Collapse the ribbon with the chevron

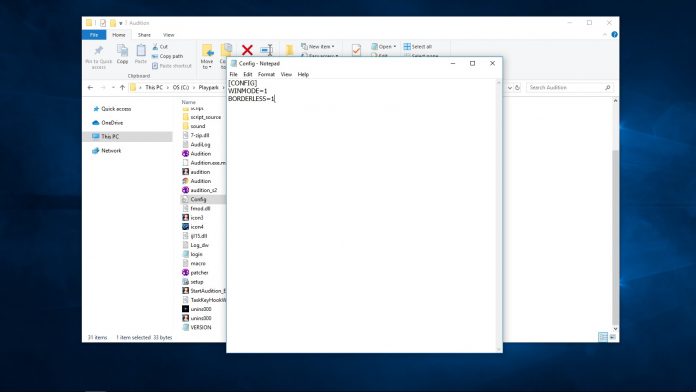point(605,35)
